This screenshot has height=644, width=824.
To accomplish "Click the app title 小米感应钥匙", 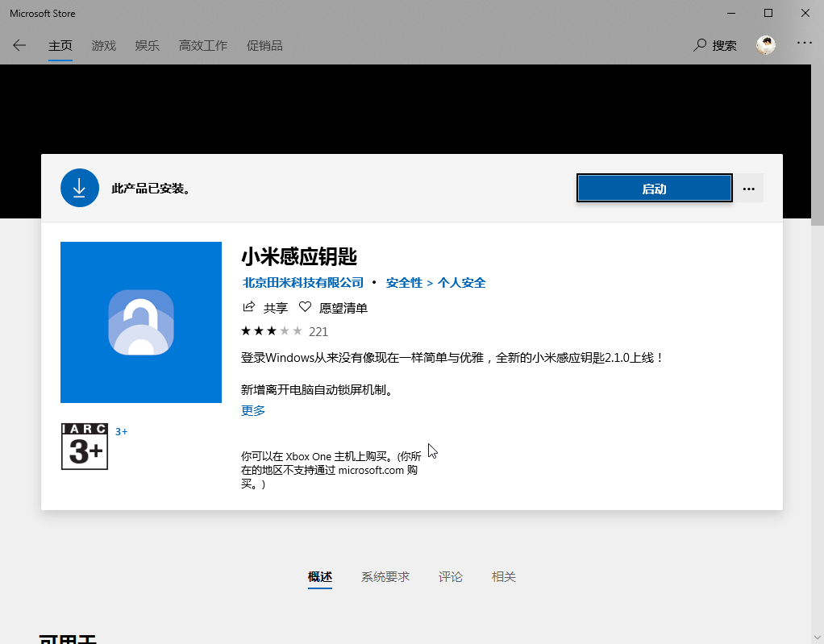I will (299, 257).
